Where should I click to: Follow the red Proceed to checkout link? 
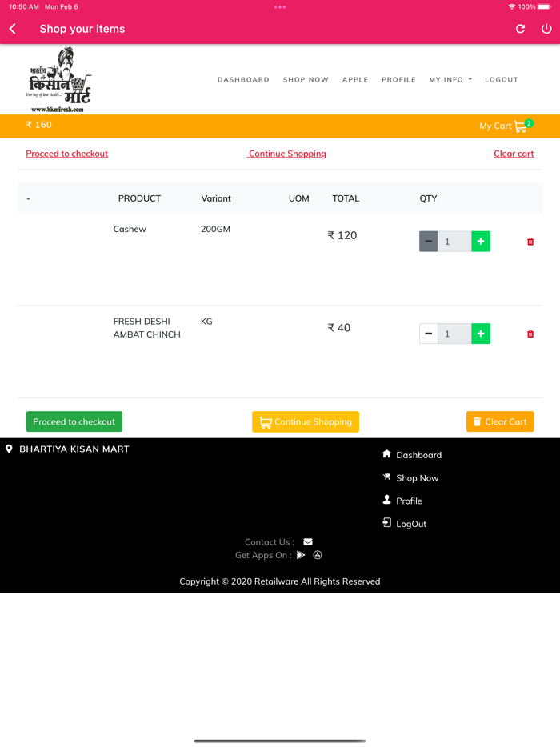pos(66,154)
